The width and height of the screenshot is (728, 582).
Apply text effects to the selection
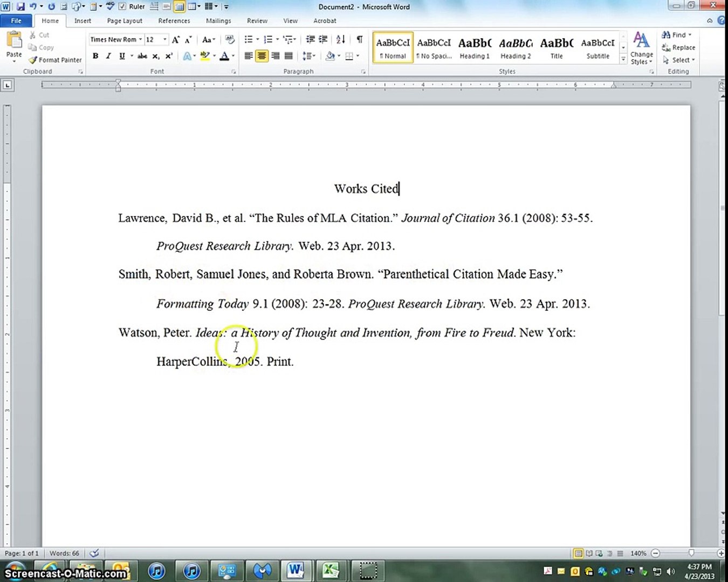[x=188, y=56]
